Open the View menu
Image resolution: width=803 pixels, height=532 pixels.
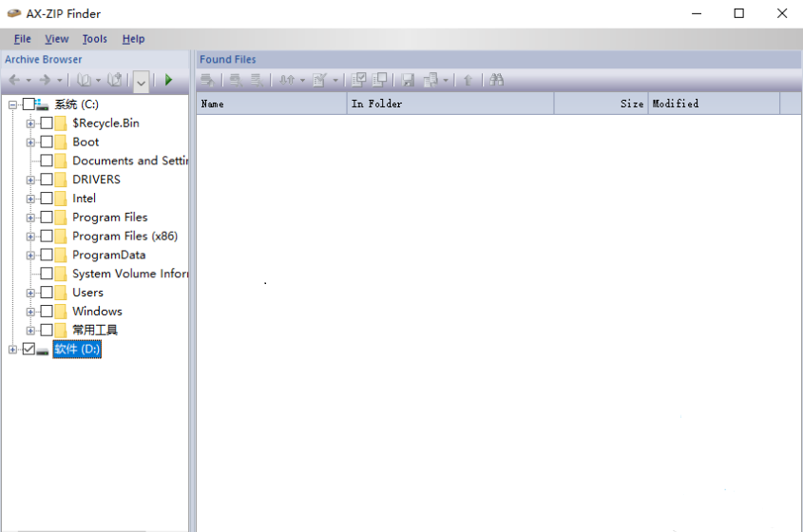(57, 39)
